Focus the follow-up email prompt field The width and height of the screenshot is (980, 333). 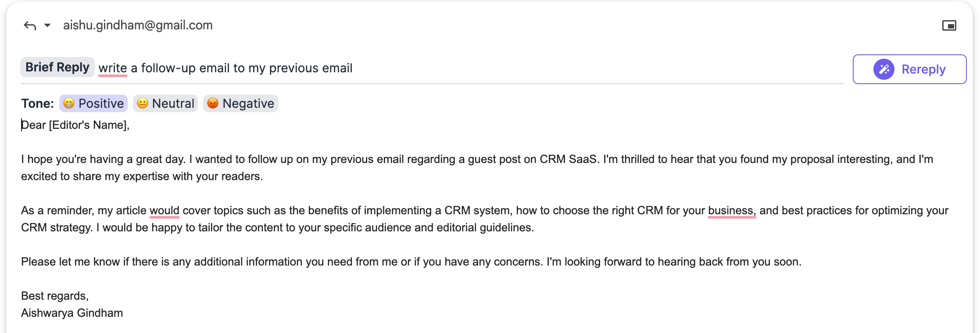click(x=439, y=68)
